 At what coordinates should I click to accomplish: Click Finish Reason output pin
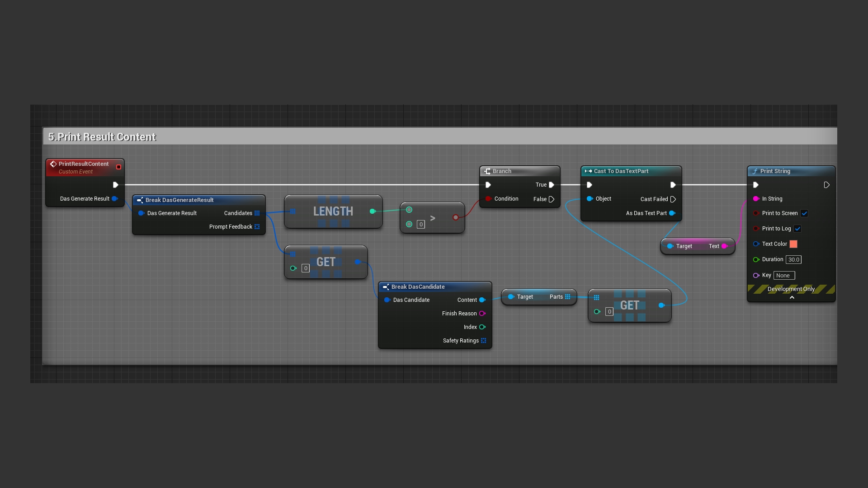click(x=482, y=314)
